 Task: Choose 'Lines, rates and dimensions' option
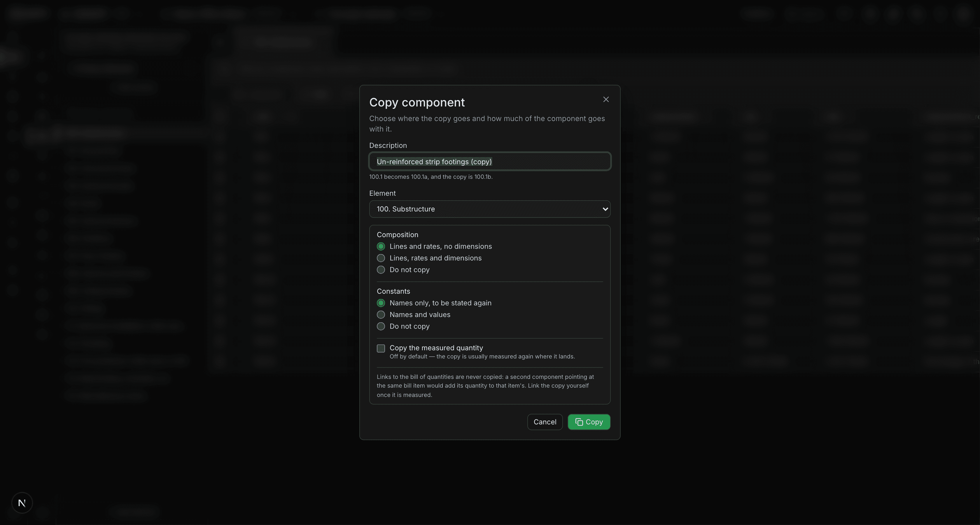coord(381,258)
